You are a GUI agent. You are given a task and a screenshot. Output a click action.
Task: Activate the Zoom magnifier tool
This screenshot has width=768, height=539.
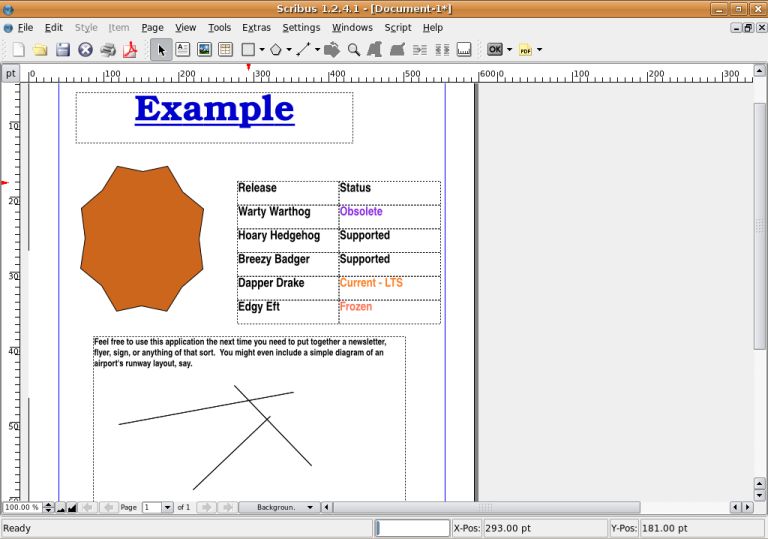click(x=353, y=49)
